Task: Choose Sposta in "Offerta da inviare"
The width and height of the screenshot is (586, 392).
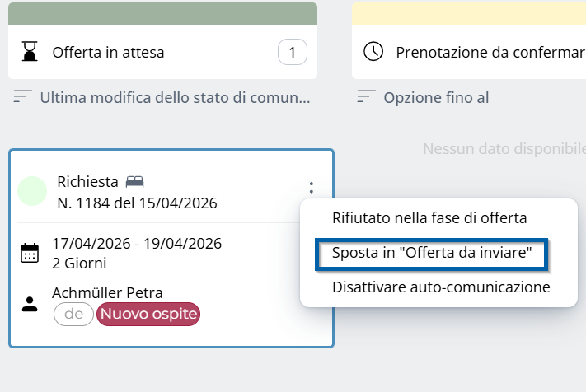Action: click(x=432, y=253)
